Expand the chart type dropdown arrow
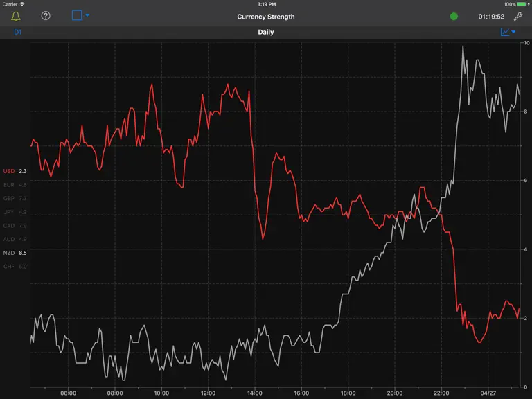This screenshot has width=532, height=399. click(513, 32)
